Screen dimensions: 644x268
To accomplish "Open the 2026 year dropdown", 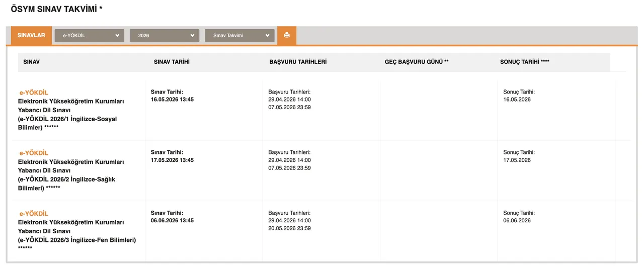I will point(165,36).
